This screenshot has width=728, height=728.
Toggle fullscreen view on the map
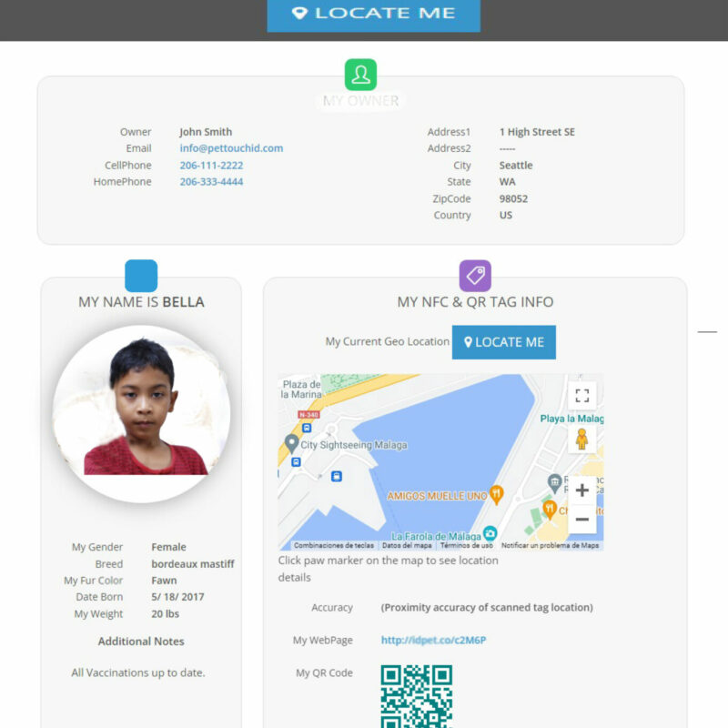[x=581, y=396]
